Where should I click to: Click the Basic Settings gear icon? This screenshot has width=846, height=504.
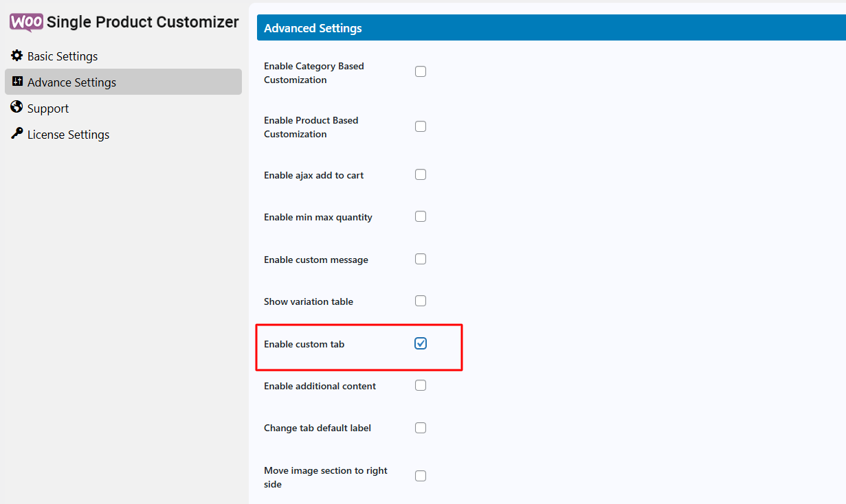(x=17, y=56)
